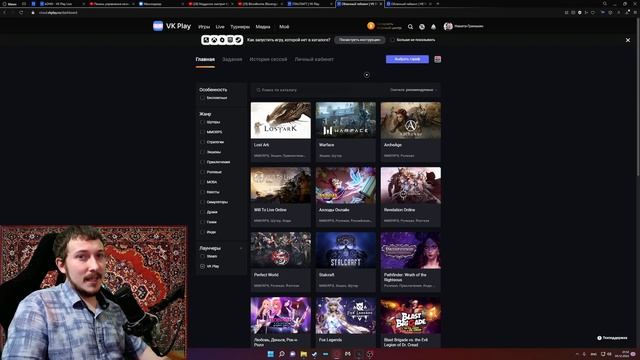The image size is (640, 360).
Task: Open the Stalcraft game card
Action: 346,262
